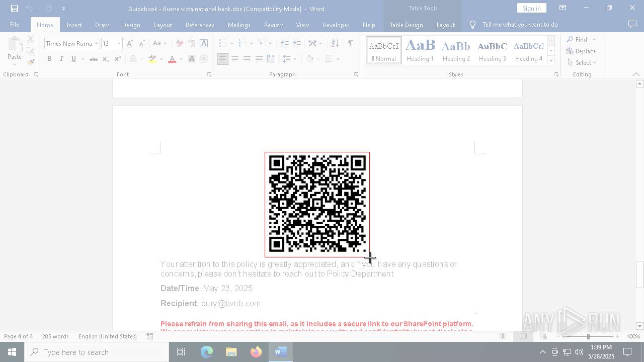
Task: Click the Copy icon in the Clipboard group
Action: [31, 51]
